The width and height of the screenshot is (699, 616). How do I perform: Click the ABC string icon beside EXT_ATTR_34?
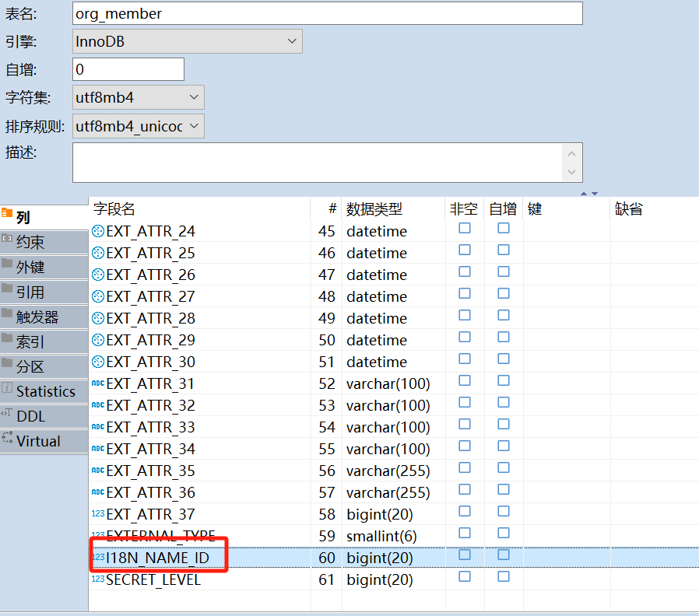pos(97,449)
